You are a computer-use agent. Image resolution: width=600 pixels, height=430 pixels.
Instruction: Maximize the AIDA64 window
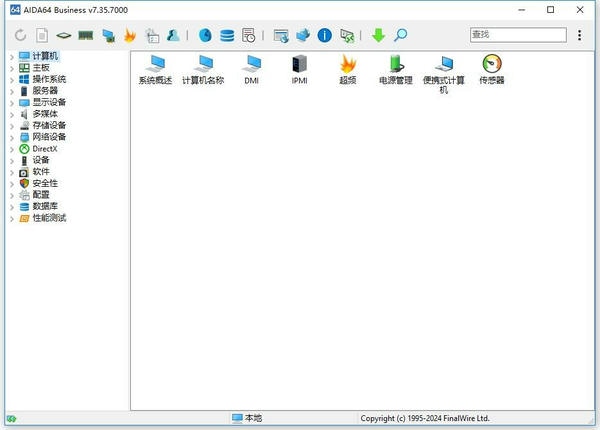click(x=550, y=10)
